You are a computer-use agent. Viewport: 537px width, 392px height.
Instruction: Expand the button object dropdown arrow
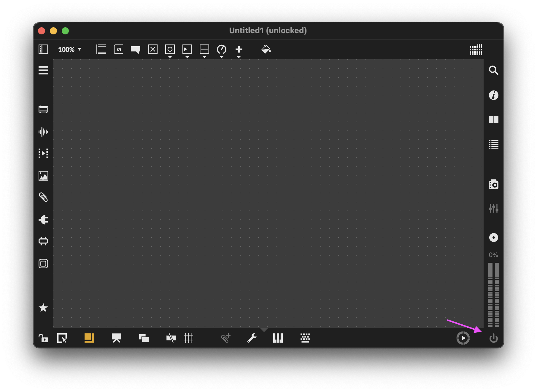coord(170,57)
